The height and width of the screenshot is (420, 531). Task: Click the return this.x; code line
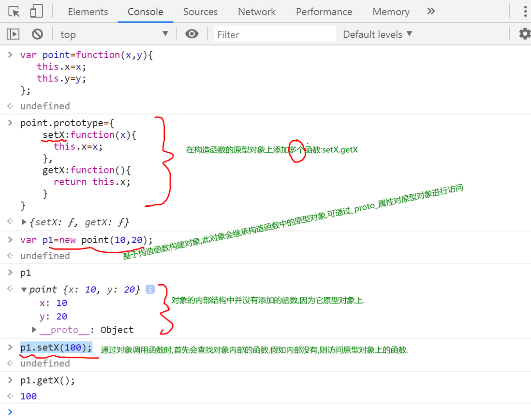pos(92,182)
